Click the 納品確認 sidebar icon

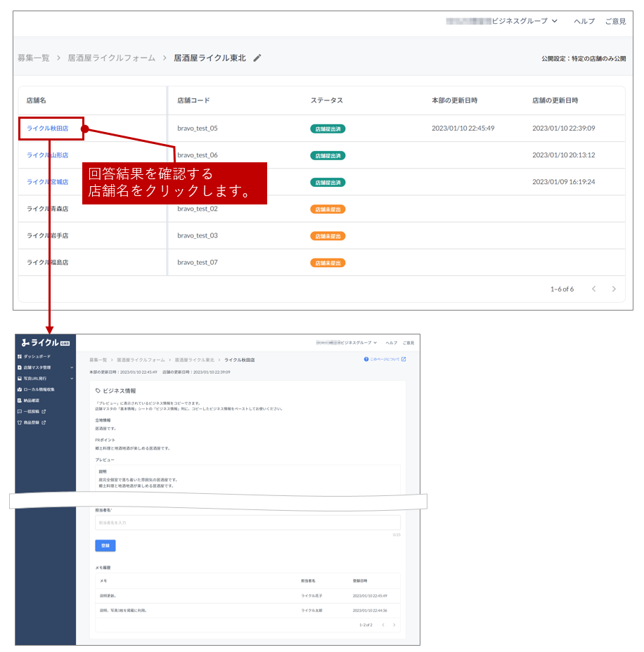(x=19, y=400)
